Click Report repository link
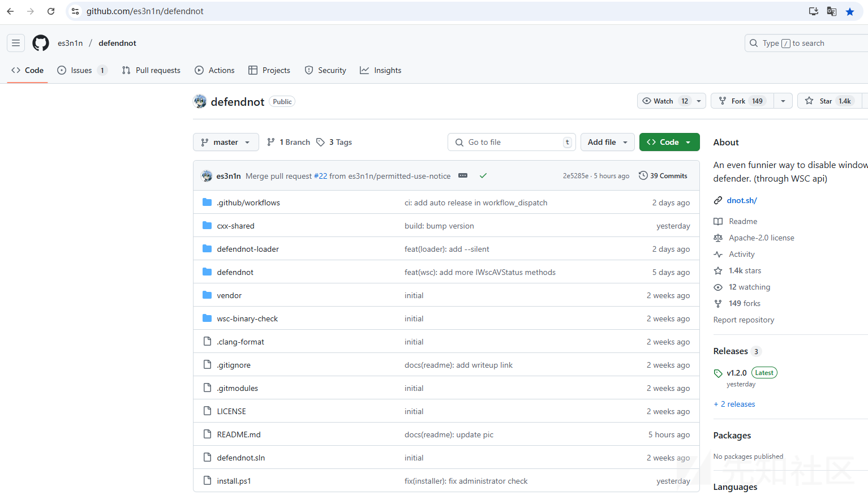This screenshot has height=495, width=868. pyautogui.click(x=744, y=320)
